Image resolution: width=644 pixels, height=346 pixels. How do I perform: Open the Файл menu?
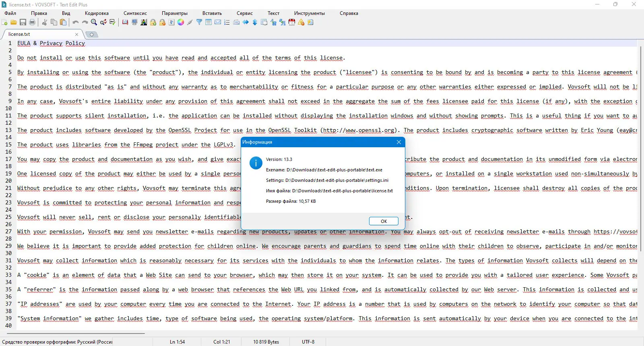10,13
